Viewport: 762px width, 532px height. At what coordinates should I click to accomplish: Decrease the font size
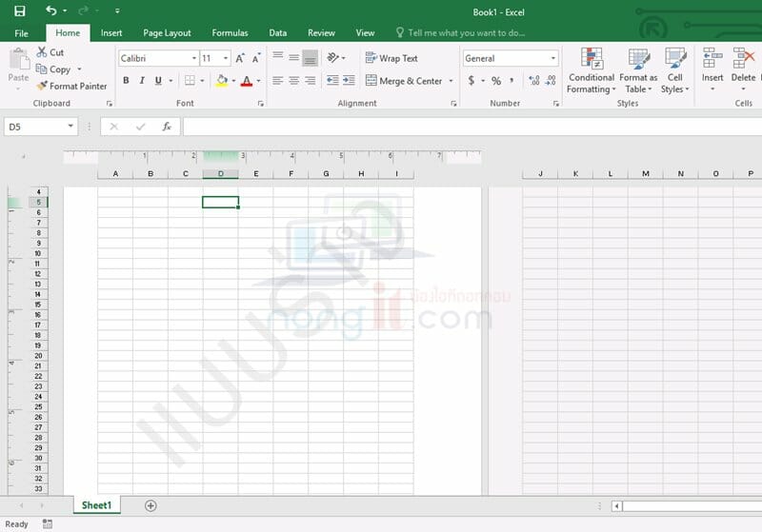tap(256, 58)
